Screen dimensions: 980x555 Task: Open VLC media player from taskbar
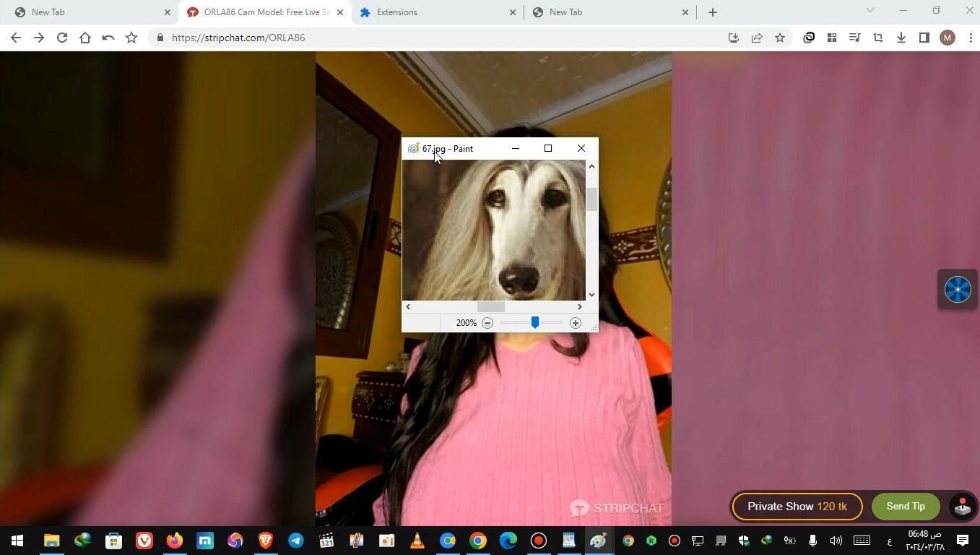coord(417,541)
